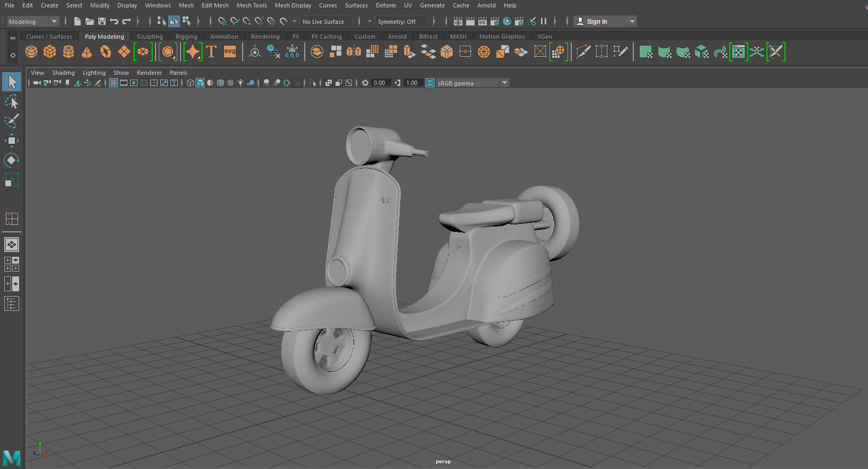
Task: Start IPR render from status line
Action: (x=483, y=21)
